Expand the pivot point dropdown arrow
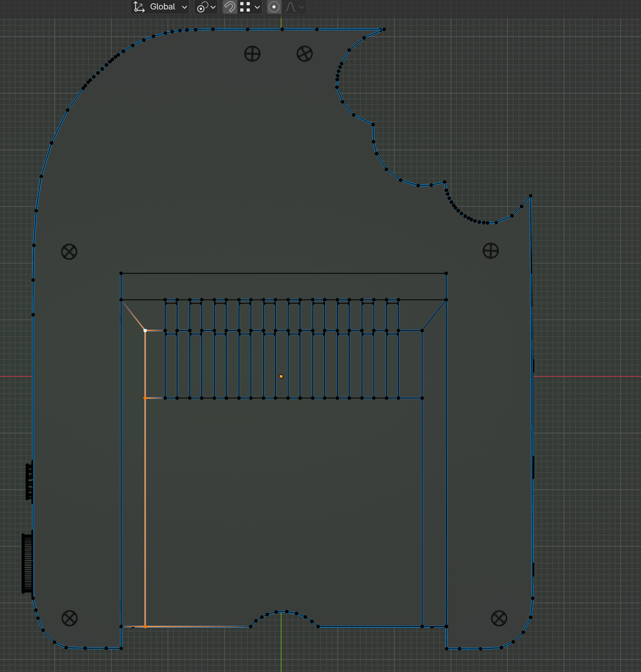This screenshot has height=672, width=641. point(212,7)
